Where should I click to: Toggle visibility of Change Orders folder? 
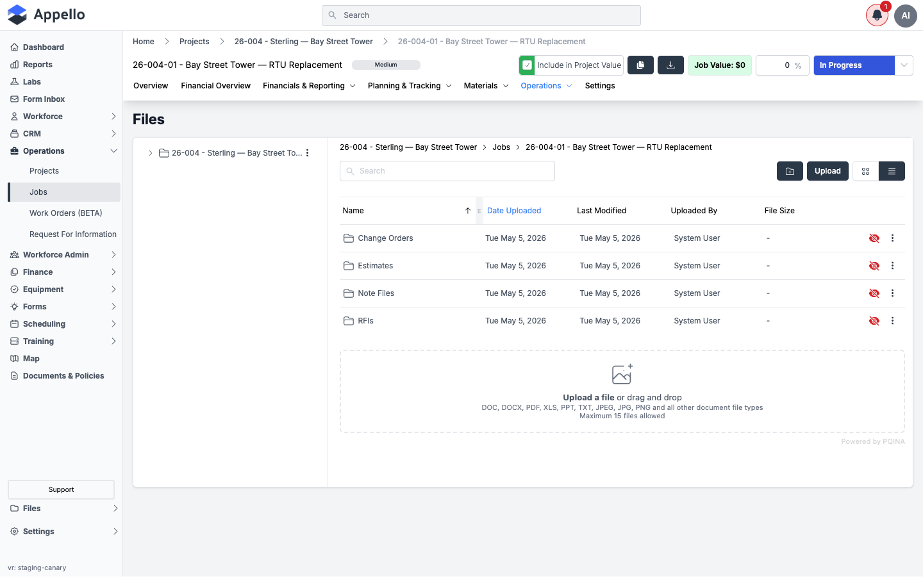[874, 238]
